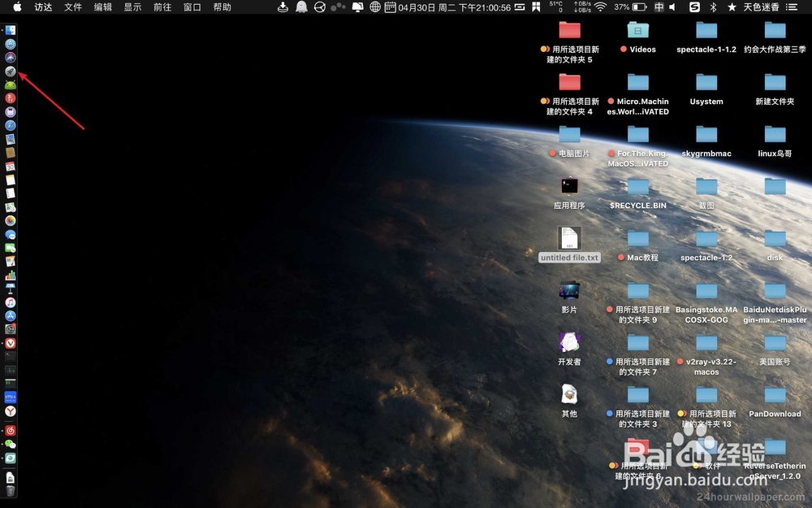Open NetEase Music red icon in Dock
The width and height of the screenshot is (812, 508).
[x=11, y=430]
